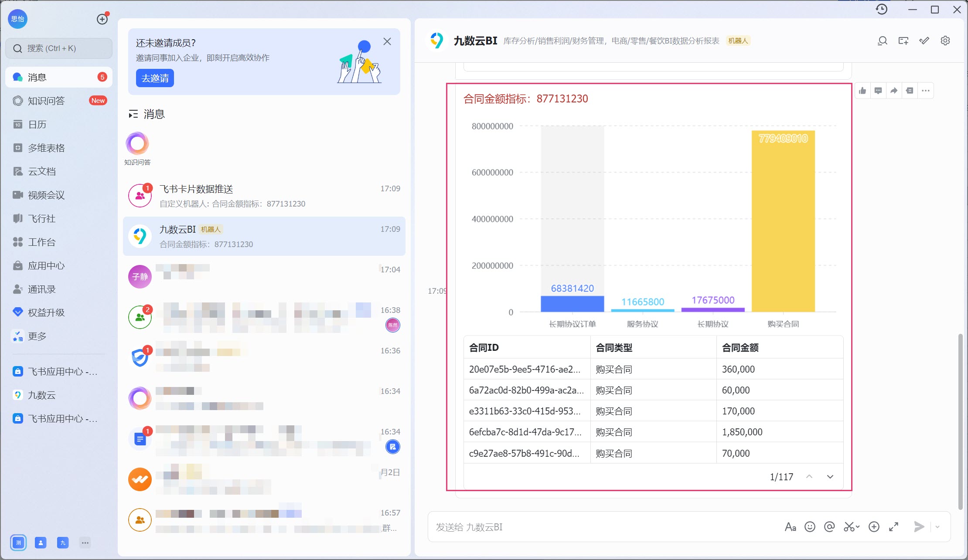968x560 pixels.
Task: Open 权益升级 upgrade page
Action: coord(59,312)
